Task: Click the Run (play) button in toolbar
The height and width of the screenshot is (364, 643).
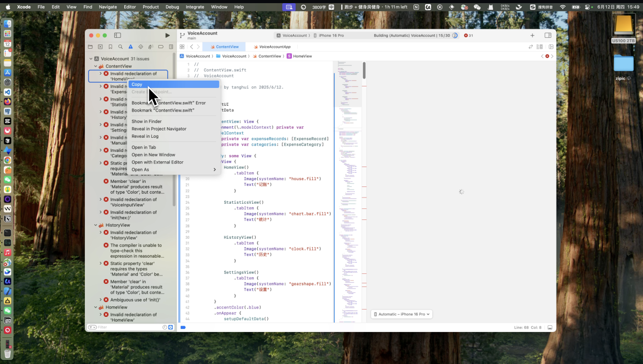Action: (167, 35)
